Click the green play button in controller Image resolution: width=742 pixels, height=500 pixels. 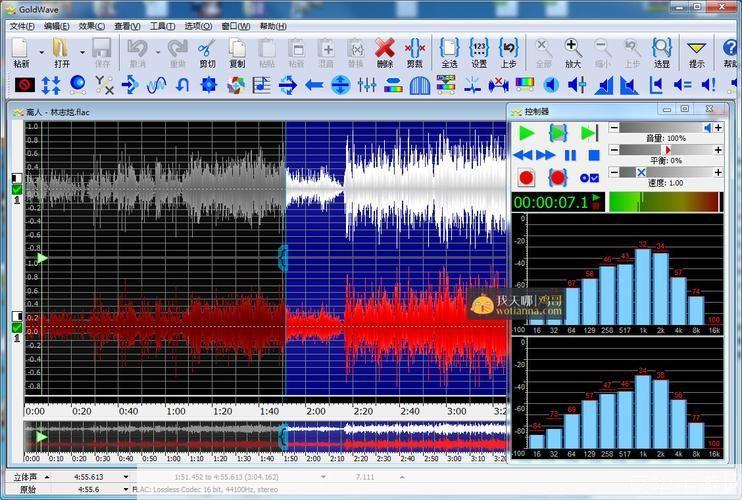(x=527, y=133)
